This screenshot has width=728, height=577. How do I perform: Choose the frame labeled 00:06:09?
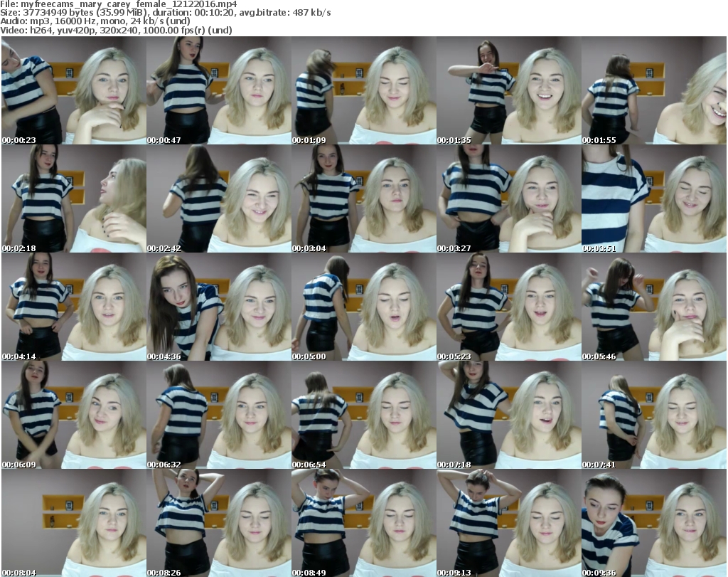[x=74, y=415]
